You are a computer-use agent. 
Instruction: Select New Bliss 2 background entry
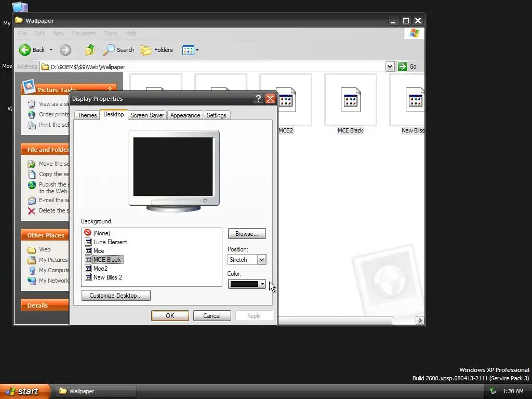(108, 277)
